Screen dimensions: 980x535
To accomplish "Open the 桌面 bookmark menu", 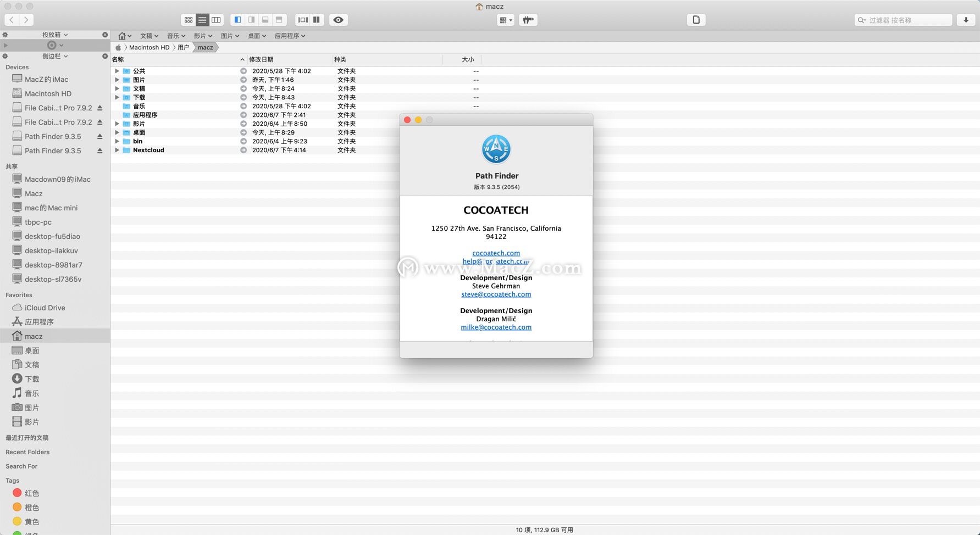I will [257, 36].
